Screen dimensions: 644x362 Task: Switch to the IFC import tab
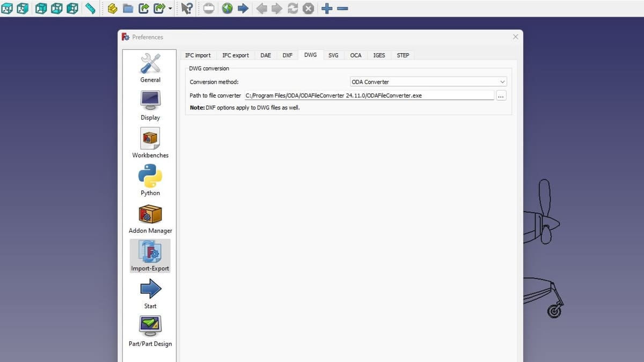click(x=197, y=55)
